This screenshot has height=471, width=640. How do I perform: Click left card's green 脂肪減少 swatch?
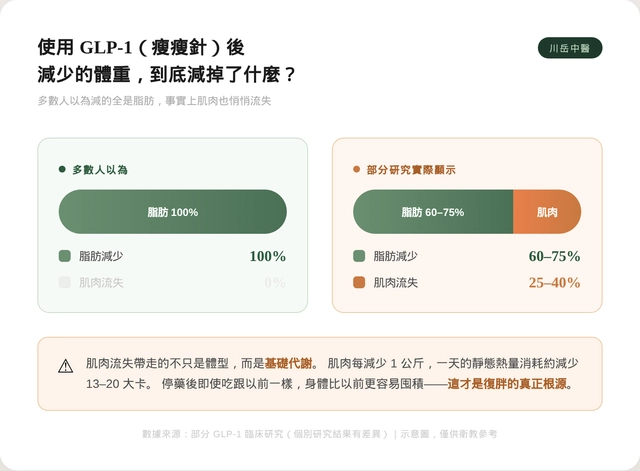(x=65, y=256)
